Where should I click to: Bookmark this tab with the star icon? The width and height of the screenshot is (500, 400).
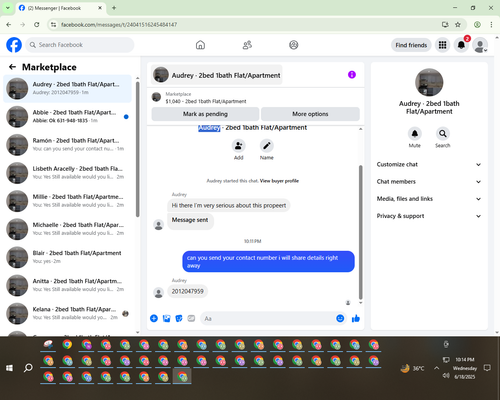point(458,24)
